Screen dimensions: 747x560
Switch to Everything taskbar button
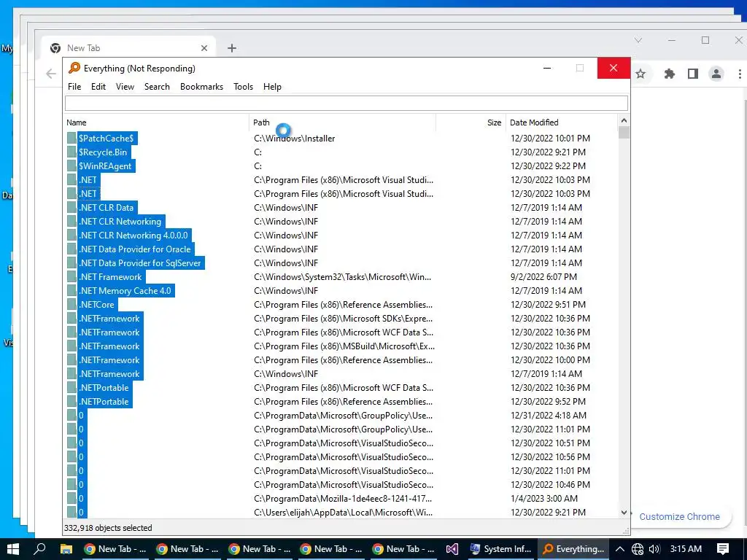573,549
